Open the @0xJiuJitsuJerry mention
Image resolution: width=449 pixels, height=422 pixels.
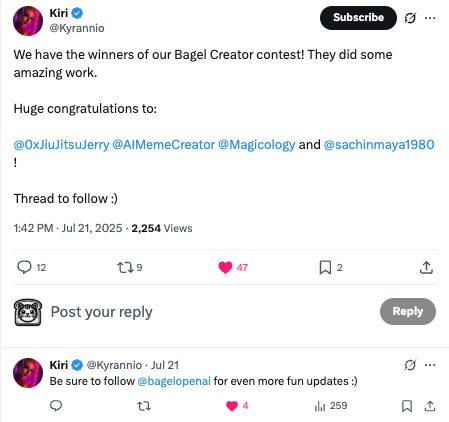pos(61,145)
